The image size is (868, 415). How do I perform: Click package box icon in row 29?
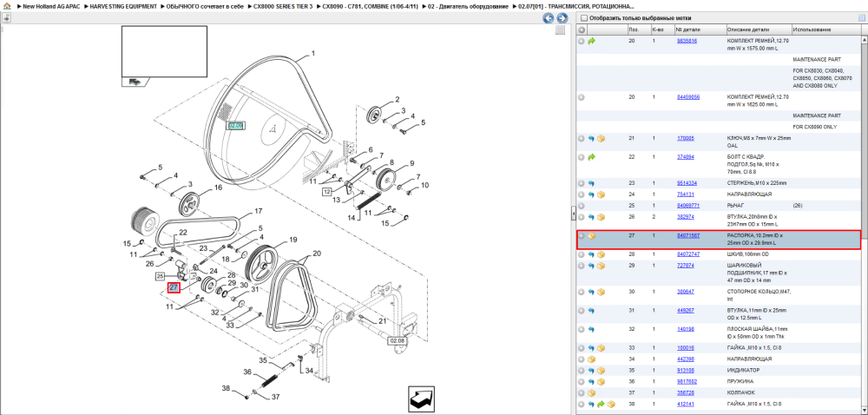click(601, 266)
